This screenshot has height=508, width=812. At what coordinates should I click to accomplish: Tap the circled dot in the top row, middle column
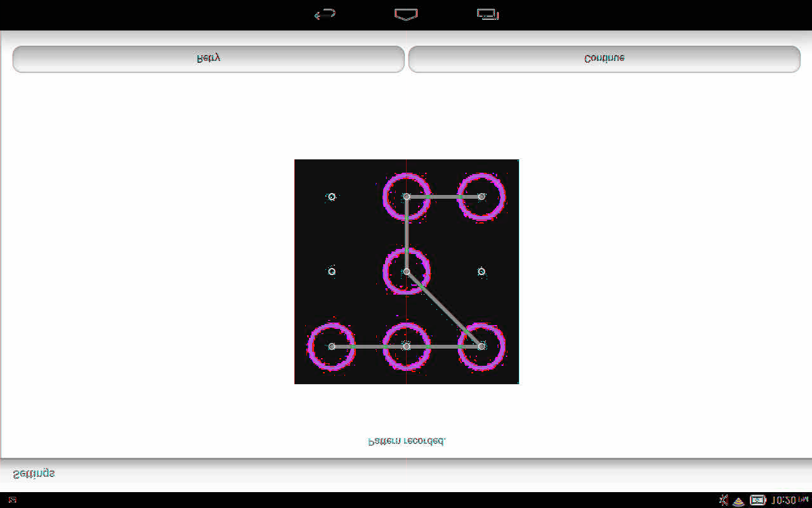(407, 197)
